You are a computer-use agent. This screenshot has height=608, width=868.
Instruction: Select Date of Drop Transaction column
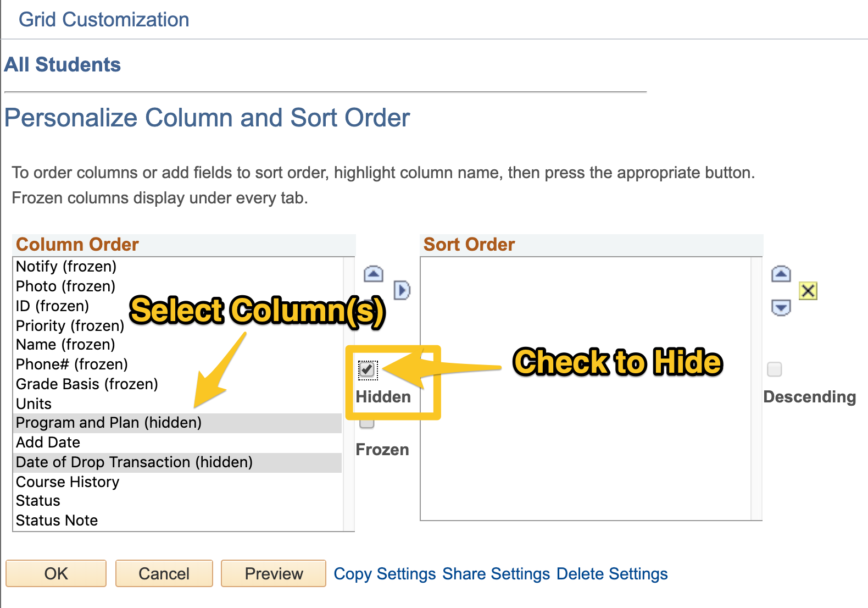point(134,462)
